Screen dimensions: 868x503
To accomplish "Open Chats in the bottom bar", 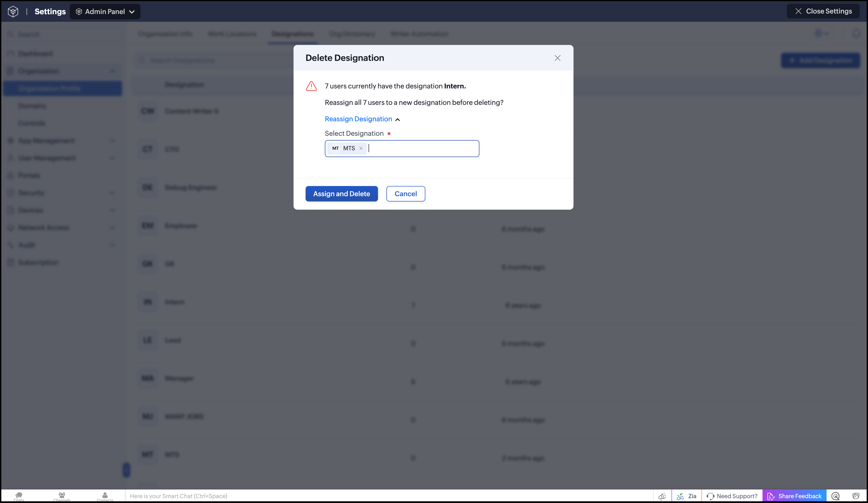I will (x=19, y=496).
